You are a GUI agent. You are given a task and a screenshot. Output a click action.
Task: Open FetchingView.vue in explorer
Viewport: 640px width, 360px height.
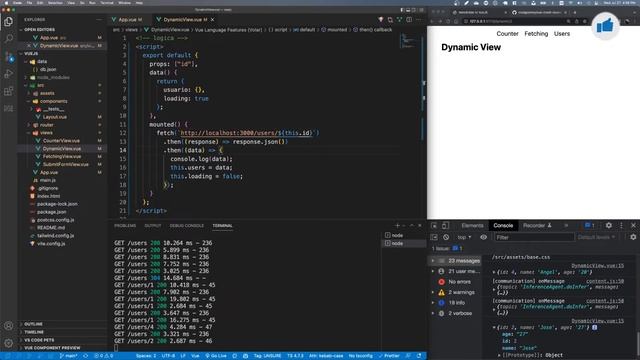[x=62, y=157]
